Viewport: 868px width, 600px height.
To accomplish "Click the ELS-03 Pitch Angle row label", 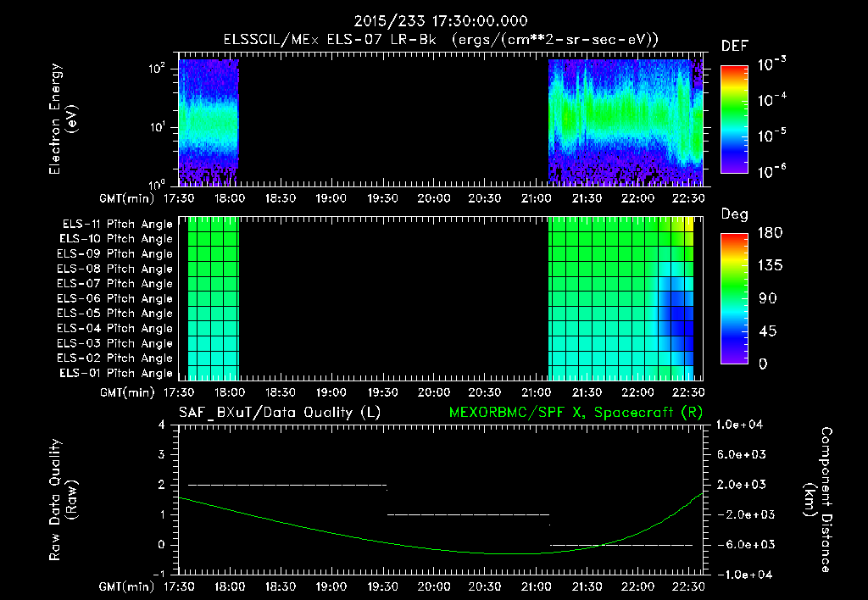I will pos(115,343).
